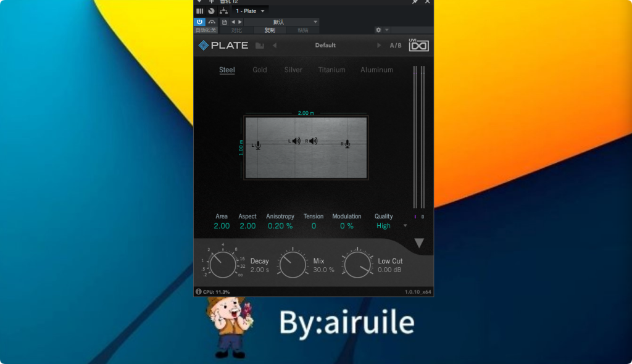The height and width of the screenshot is (364, 632).
Task: Select previous PLATE preset arrow
Action: tap(275, 46)
